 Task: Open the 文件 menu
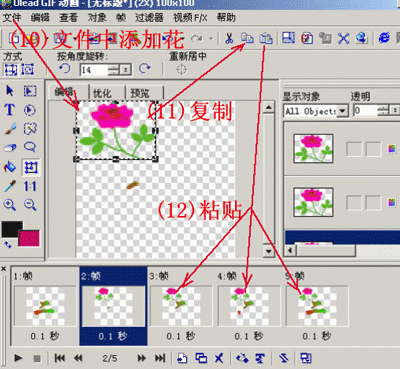coord(12,18)
